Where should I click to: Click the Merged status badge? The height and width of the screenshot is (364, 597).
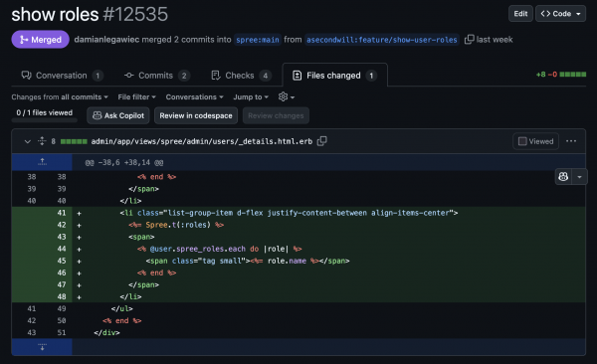[x=41, y=39]
